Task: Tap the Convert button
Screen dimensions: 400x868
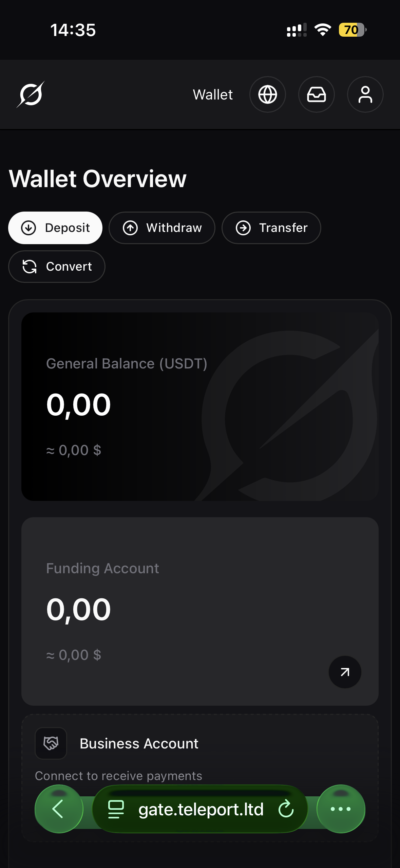Action: (x=57, y=267)
